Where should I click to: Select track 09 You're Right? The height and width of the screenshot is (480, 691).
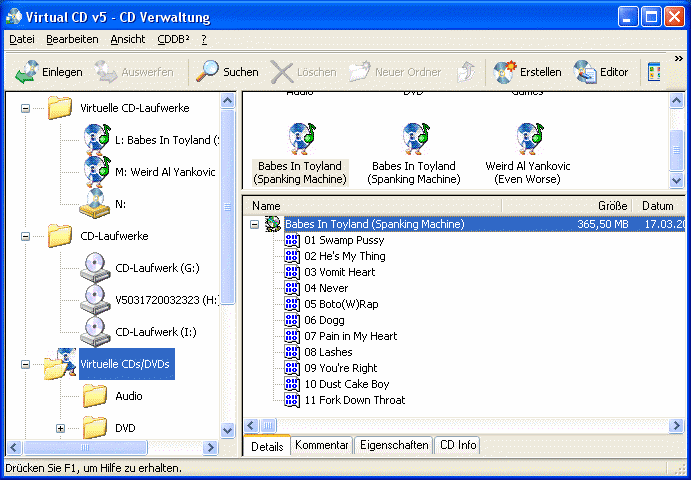[341, 368]
